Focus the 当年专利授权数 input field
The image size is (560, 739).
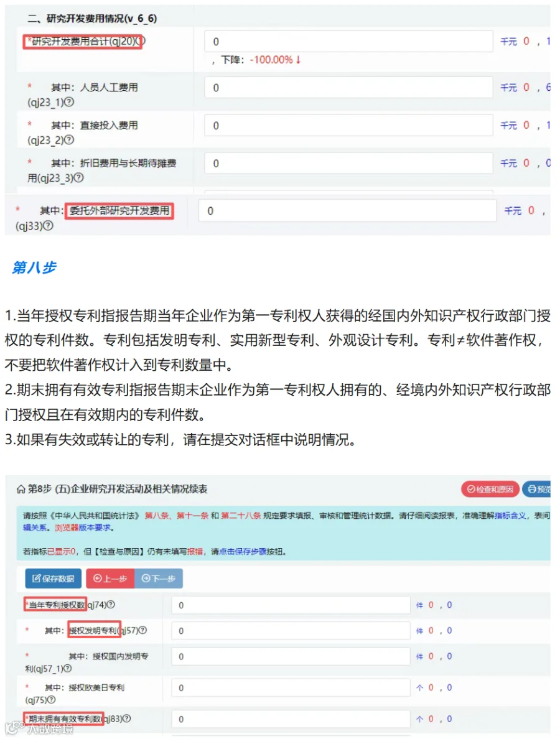291,605
